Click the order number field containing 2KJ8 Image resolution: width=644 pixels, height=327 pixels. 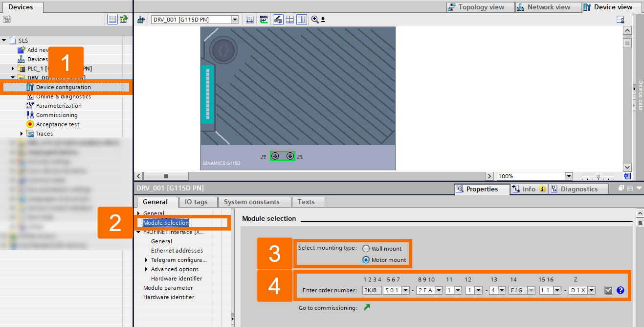pos(371,290)
